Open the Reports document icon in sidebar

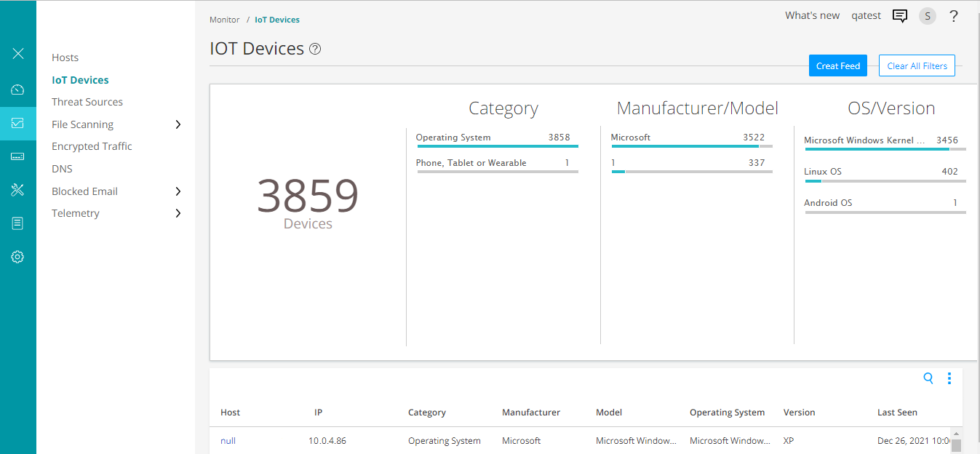coord(18,223)
